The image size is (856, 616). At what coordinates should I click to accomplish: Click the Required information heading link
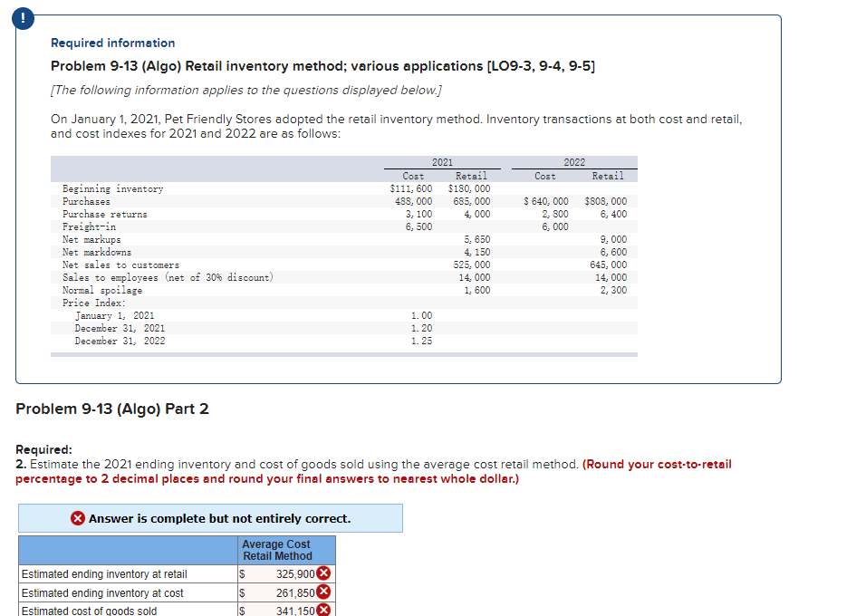112,43
